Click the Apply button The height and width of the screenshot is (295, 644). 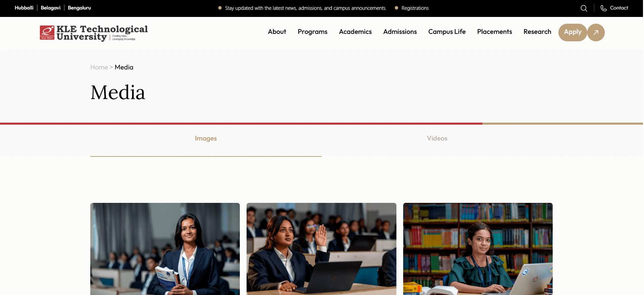[573, 33]
